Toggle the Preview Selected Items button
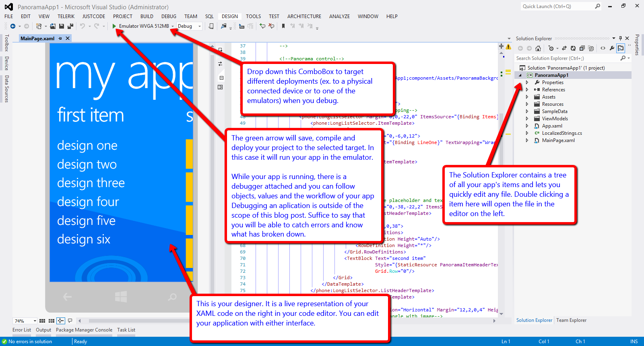The height and width of the screenshot is (346, 644). click(621, 48)
